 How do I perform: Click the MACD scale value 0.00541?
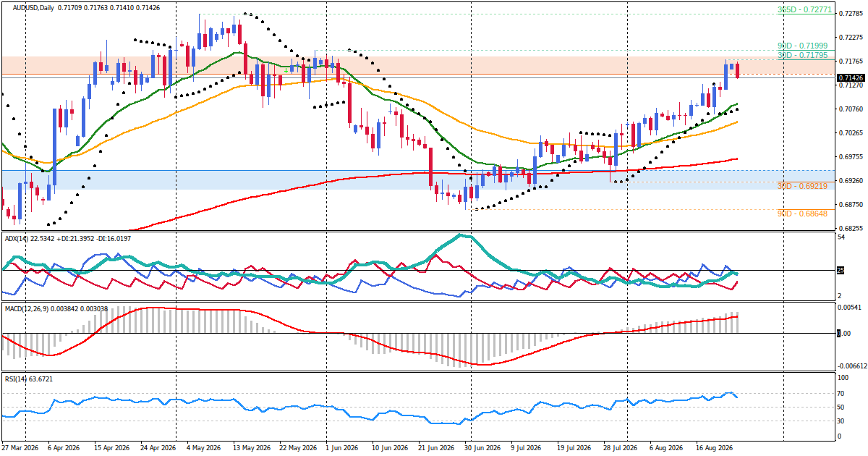(850, 308)
